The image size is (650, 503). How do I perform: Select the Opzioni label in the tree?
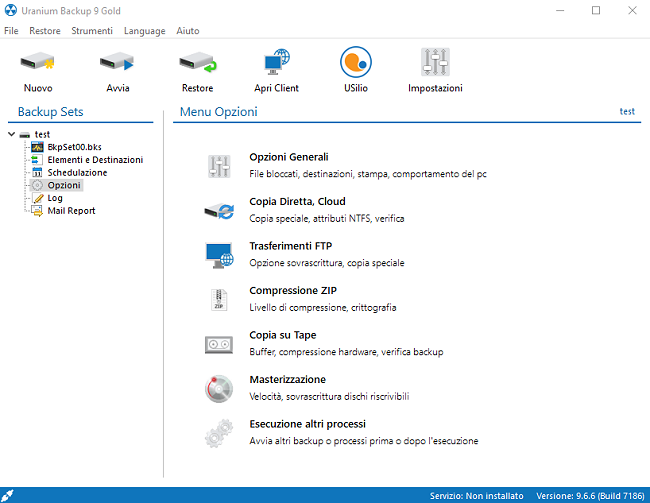[x=64, y=185]
